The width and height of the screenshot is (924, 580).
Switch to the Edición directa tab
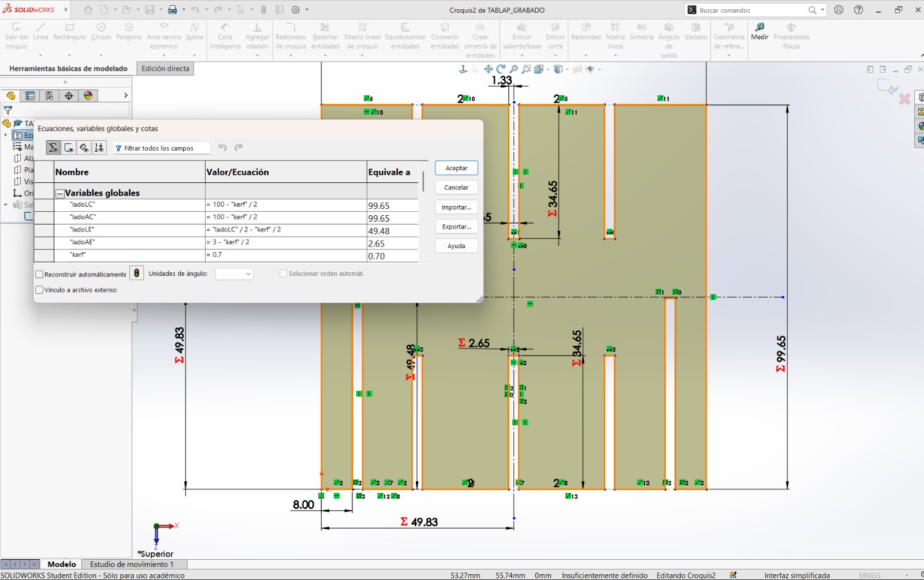pos(165,69)
